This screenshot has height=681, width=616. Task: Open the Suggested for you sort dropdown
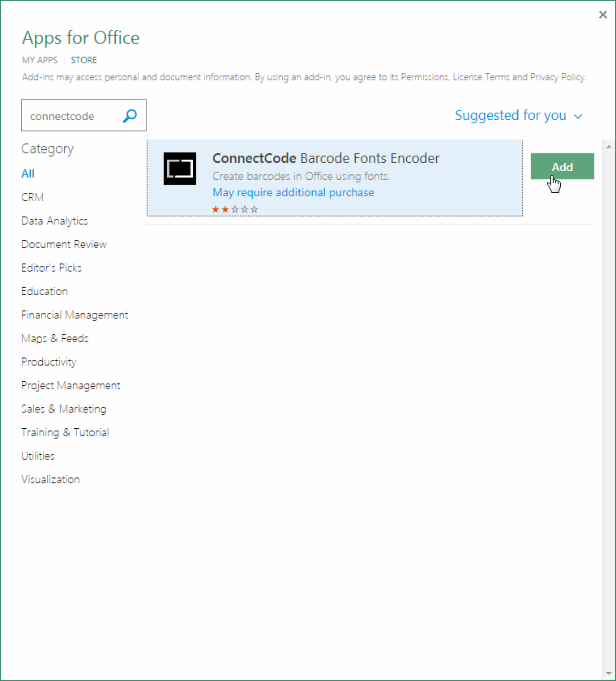click(518, 115)
